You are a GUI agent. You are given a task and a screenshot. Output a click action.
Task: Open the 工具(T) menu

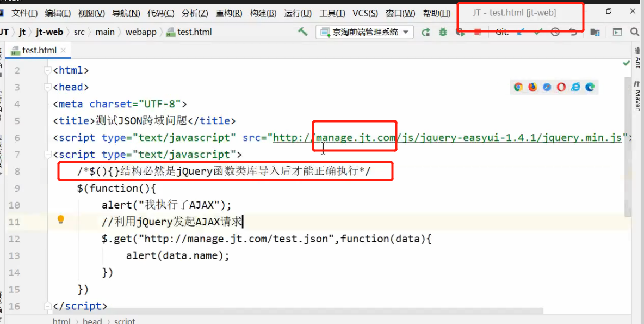coord(332,14)
